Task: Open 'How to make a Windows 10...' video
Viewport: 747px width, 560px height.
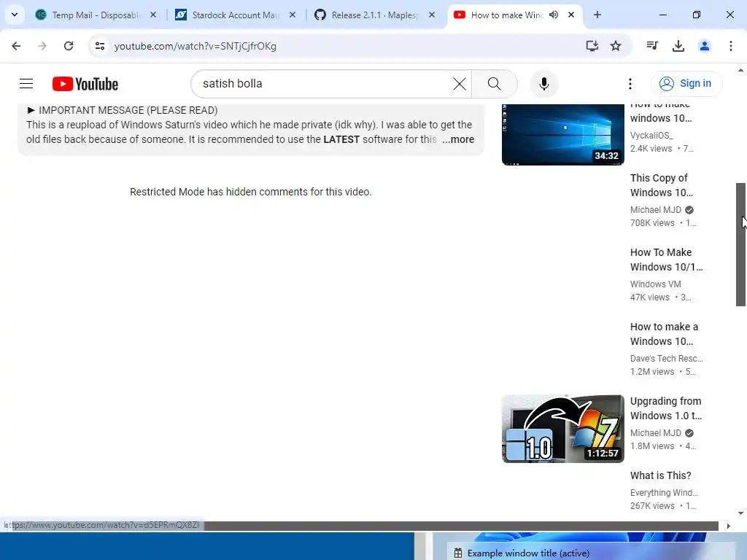Action: [x=664, y=334]
